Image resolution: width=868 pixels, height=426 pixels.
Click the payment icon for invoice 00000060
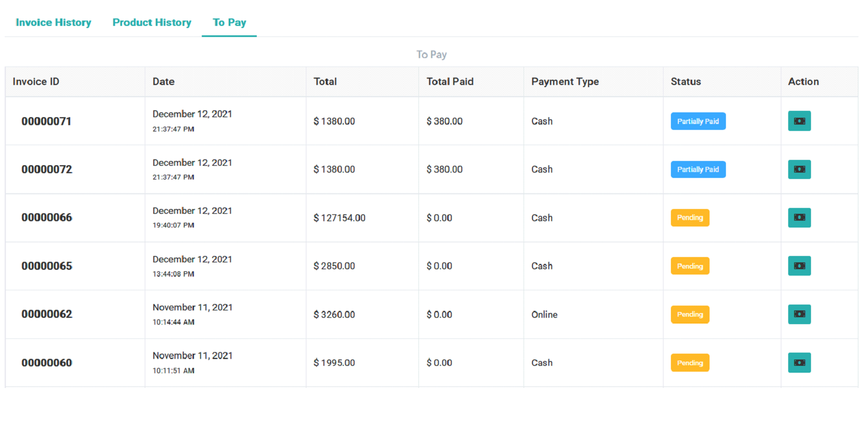799,363
